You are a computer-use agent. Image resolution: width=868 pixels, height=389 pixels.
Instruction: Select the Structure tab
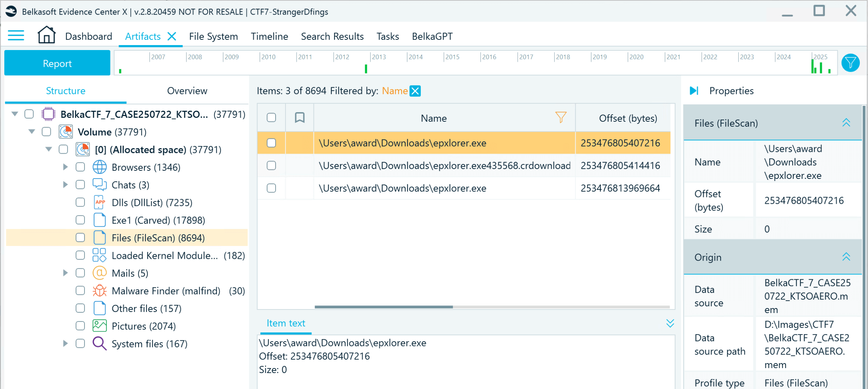tap(66, 91)
